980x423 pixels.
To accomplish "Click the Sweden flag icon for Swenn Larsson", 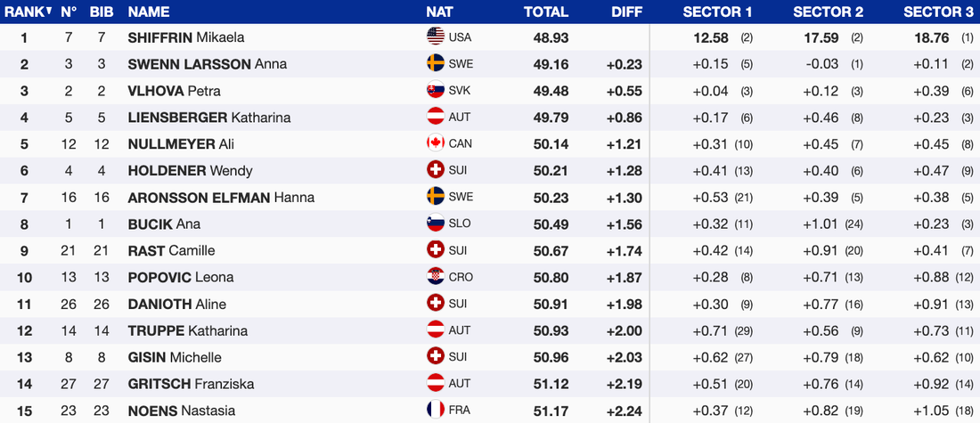I will click(436, 64).
